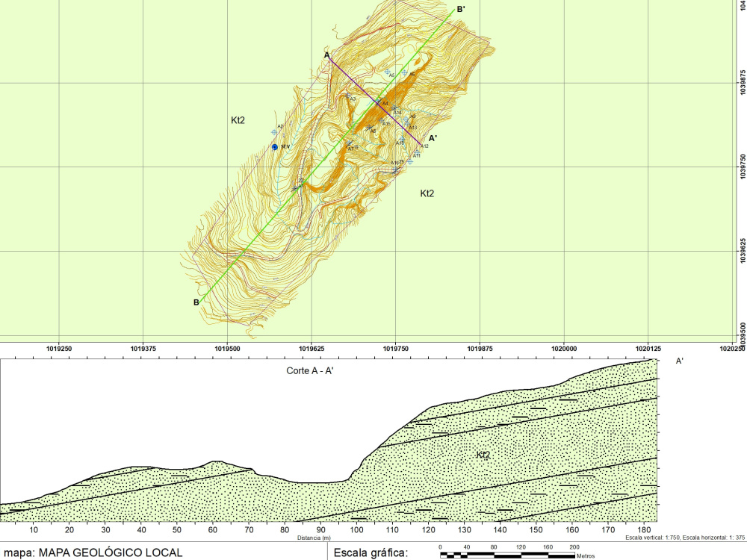Image resolution: width=747 pixels, height=560 pixels.
Task: Click easting coordinate 1019375
Action: pyautogui.click(x=143, y=349)
